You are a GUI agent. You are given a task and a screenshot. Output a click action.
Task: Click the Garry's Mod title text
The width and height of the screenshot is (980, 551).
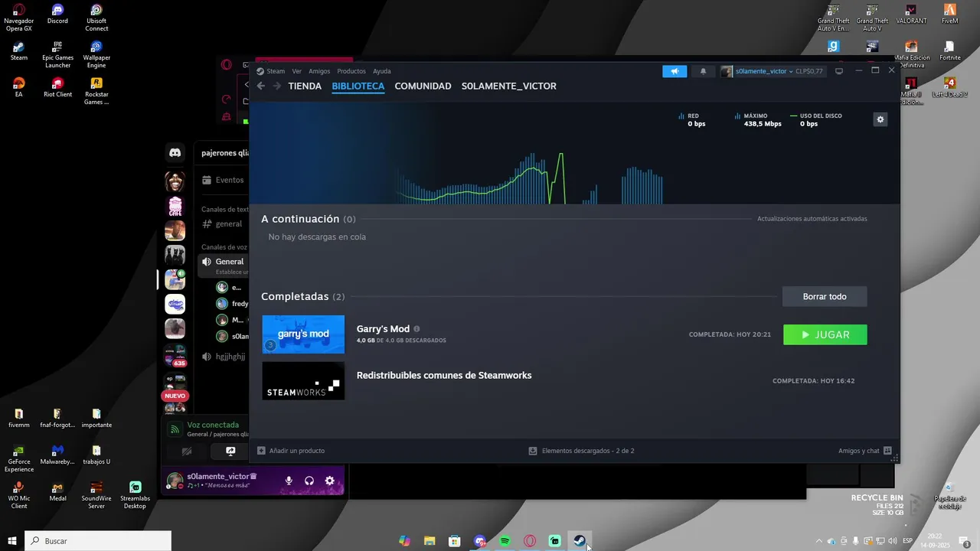pos(383,329)
